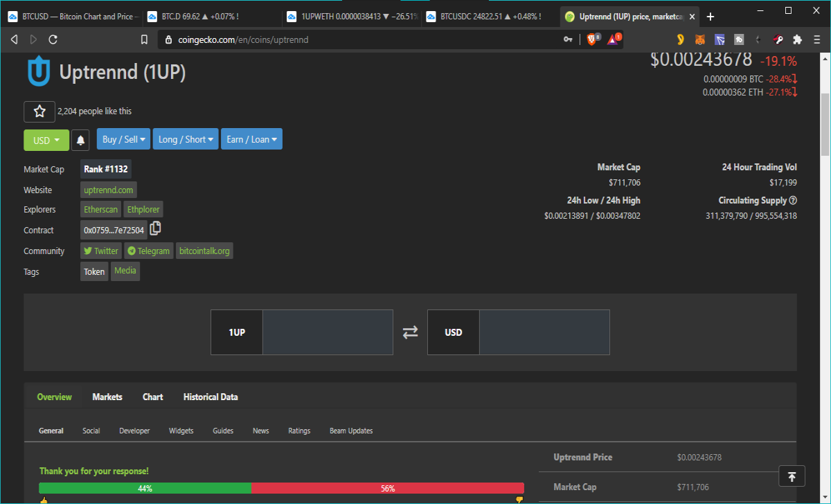
Task: Open the uptrennd.com website link
Action: click(108, 190)
